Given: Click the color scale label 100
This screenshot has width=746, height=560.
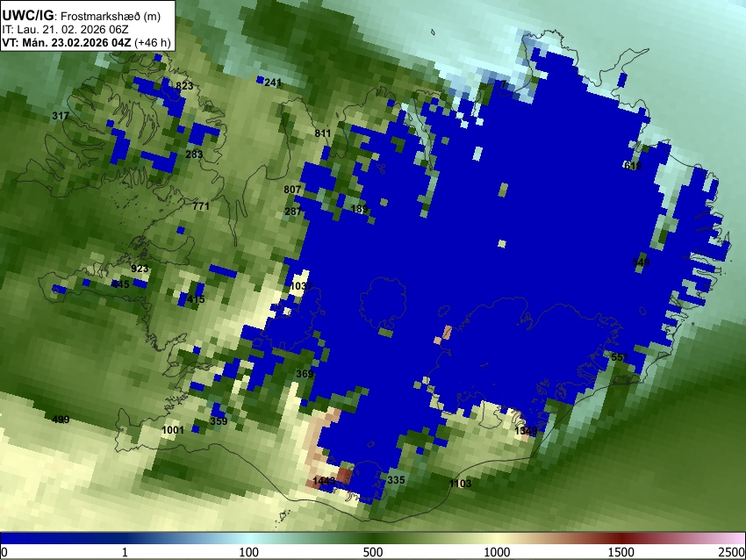Looking at the screenshot, I should coord(248,552).
